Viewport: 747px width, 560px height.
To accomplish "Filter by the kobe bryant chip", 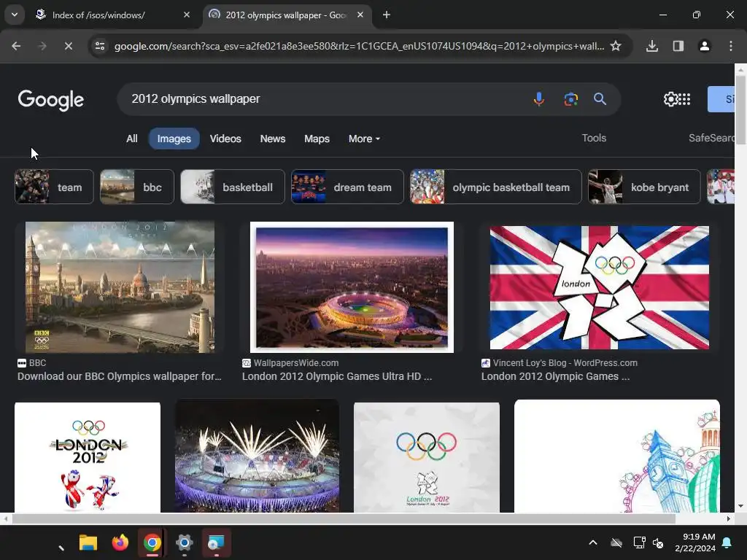I will coord(645,187).
